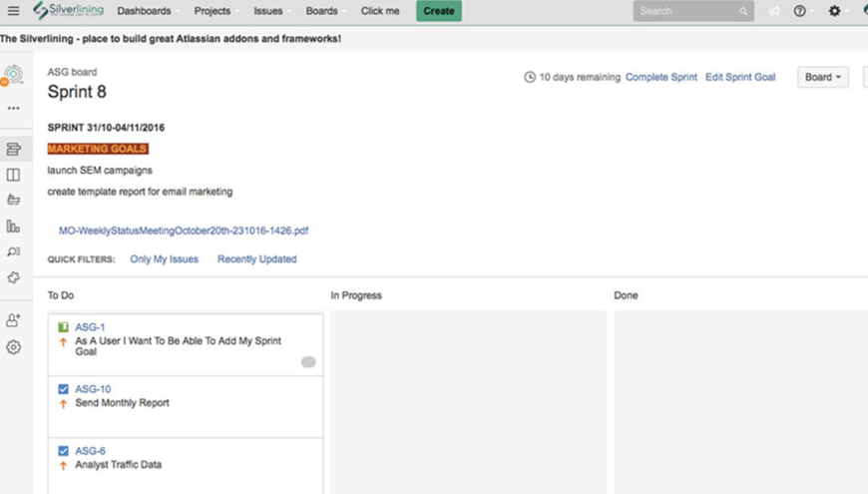
Task: Click the priority arrow on ASG-1
Action: [x=63, y=342]
